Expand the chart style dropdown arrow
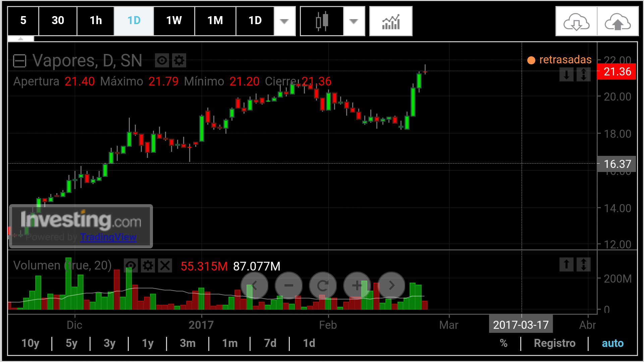Image resolution: width=644 pixels, height=362 pixels. tap(354, 21)
